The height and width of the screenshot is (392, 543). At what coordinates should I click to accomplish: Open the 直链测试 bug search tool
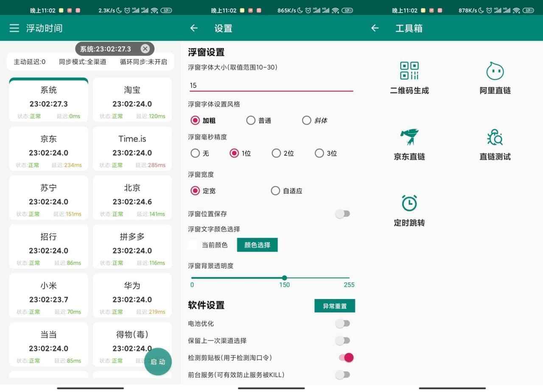point(495,144)
